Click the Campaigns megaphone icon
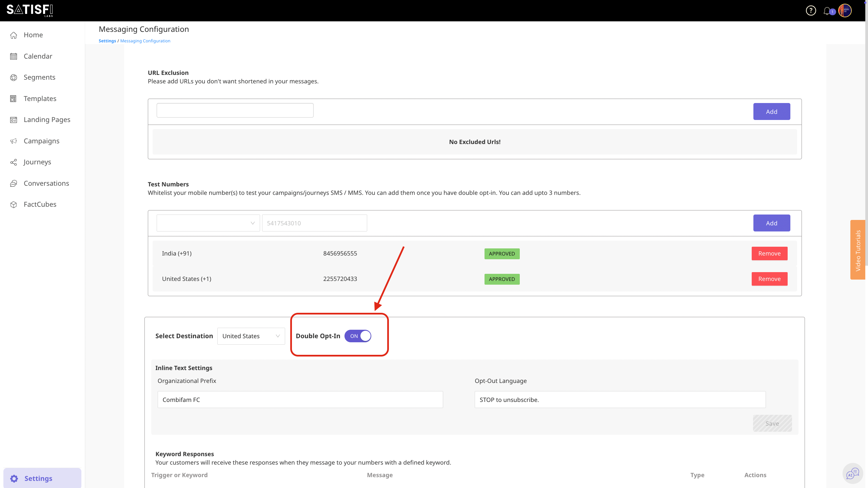The width and height of the screenshot is (868, 488). coord(14,141)
